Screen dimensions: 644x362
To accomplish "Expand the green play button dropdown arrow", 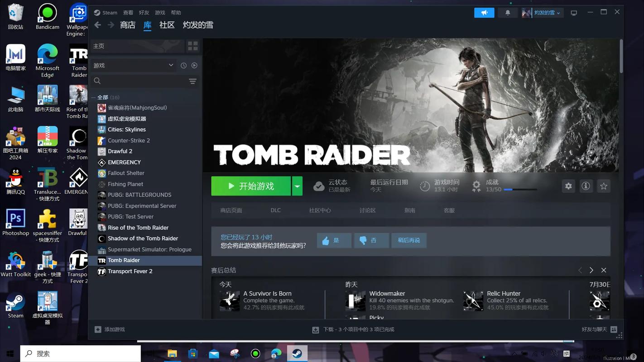I will [x=297, y=186].
